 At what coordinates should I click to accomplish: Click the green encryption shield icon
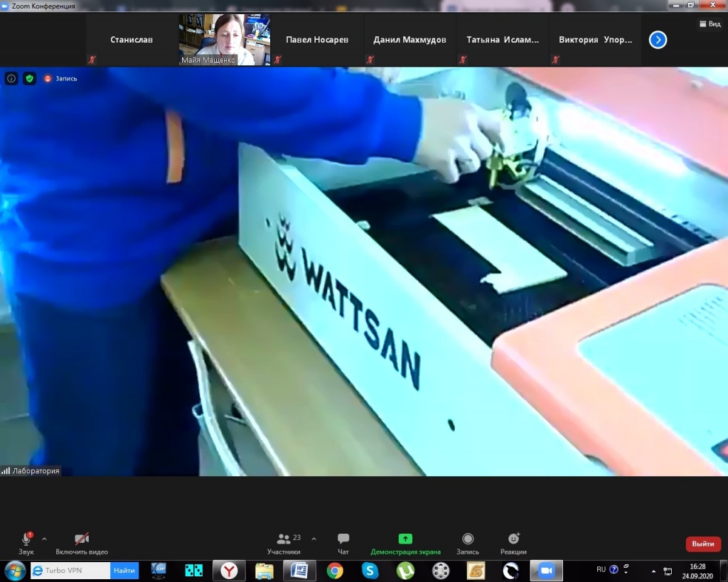pyautogui.click(x=29, y=78)
